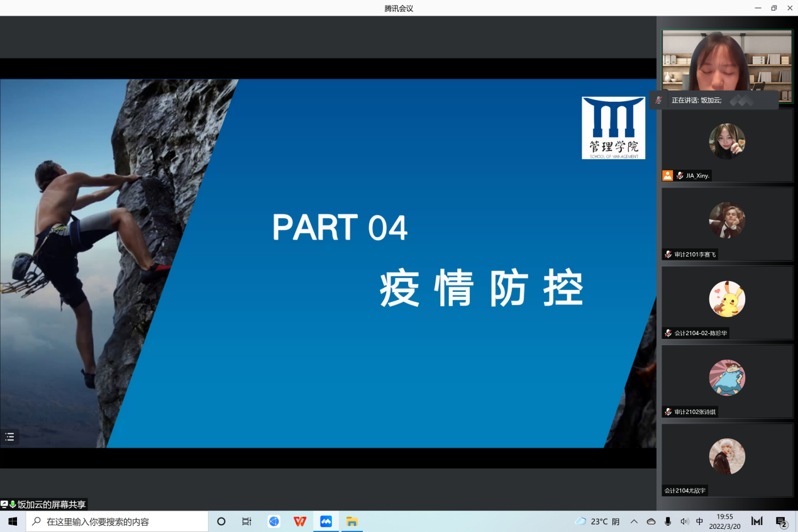Click the 疫情防控 title on the slide
Screen dimensions: 798x532
click(482, 289)
